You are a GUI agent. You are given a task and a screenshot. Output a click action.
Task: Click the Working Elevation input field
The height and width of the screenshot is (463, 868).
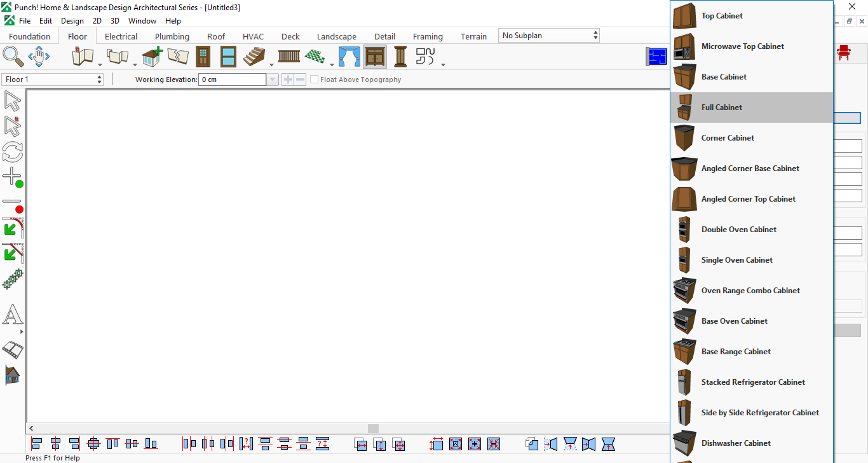(233, 79)
